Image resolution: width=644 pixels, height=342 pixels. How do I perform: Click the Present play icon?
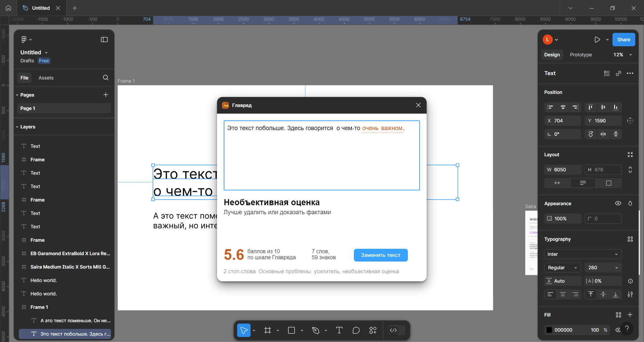[x=597, y=40]
